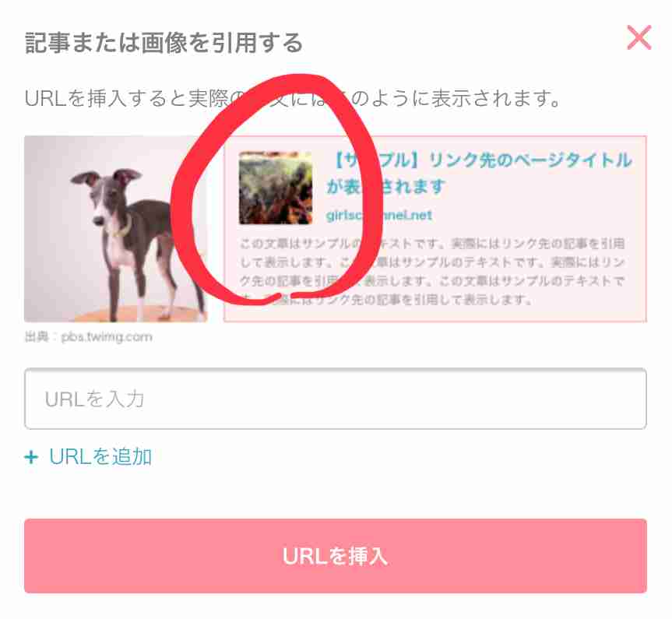Add another URL via URLを追加 text
This screenshot has height=619, width=672.
100,456
